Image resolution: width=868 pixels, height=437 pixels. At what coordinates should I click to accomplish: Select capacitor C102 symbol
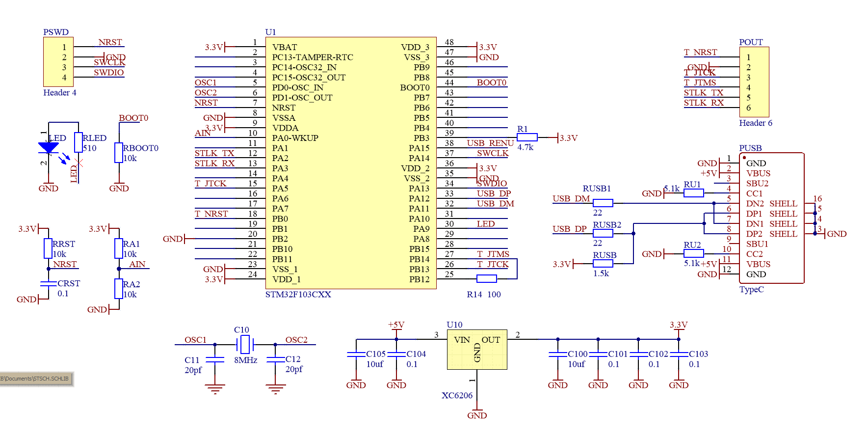click(x=638, y=354)
